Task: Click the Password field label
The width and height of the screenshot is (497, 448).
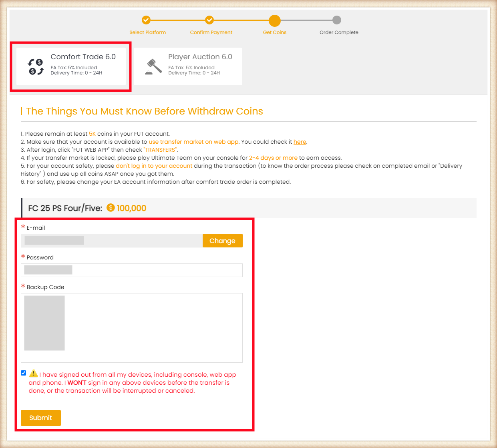Action: pos(40,257)
